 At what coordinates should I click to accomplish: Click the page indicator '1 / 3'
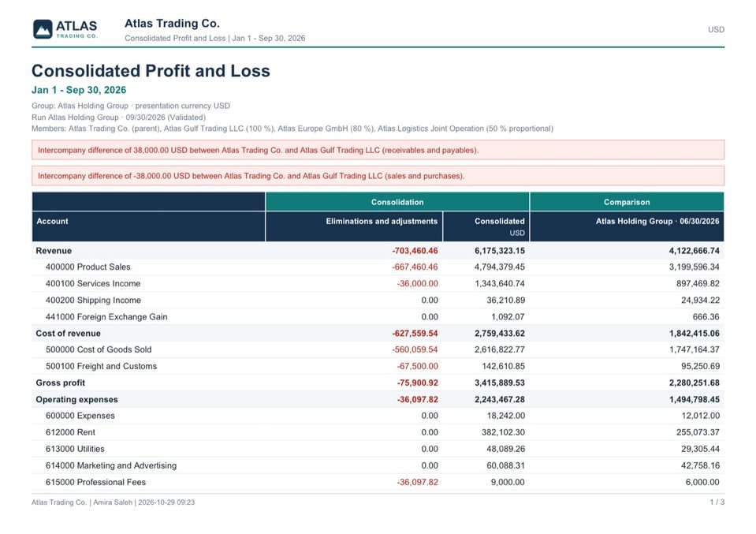tap(717, 502)
